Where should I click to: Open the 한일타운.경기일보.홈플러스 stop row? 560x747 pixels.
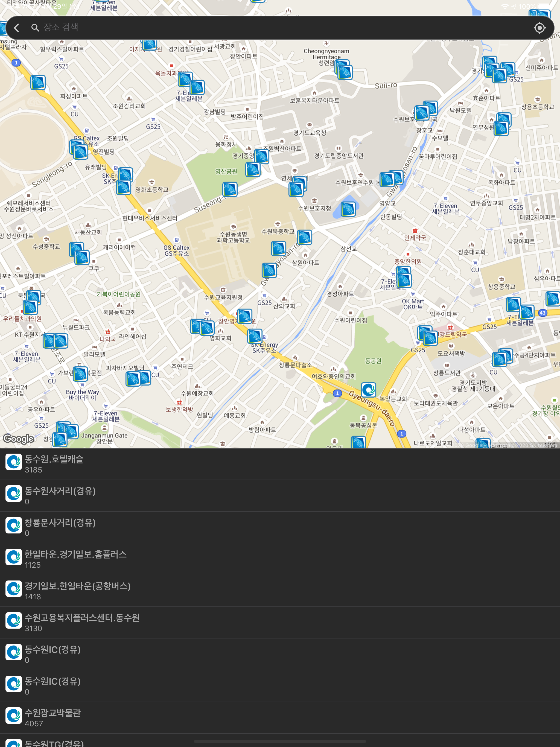280,559
